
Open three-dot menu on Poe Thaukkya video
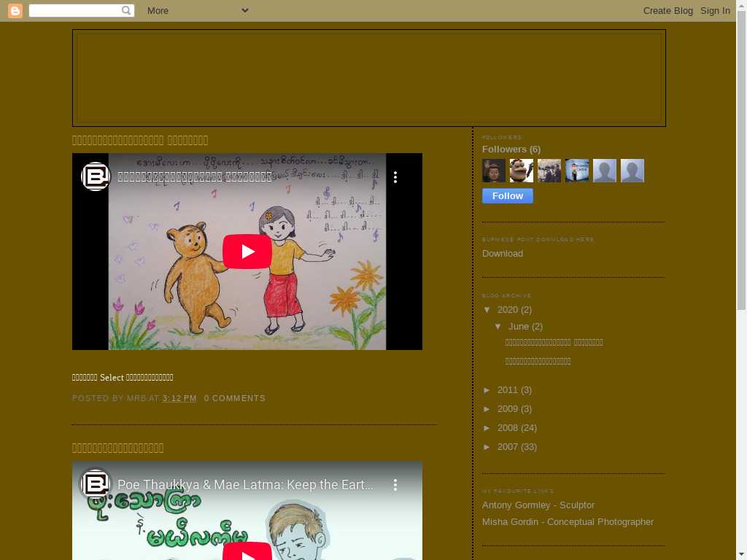[395, 485]
